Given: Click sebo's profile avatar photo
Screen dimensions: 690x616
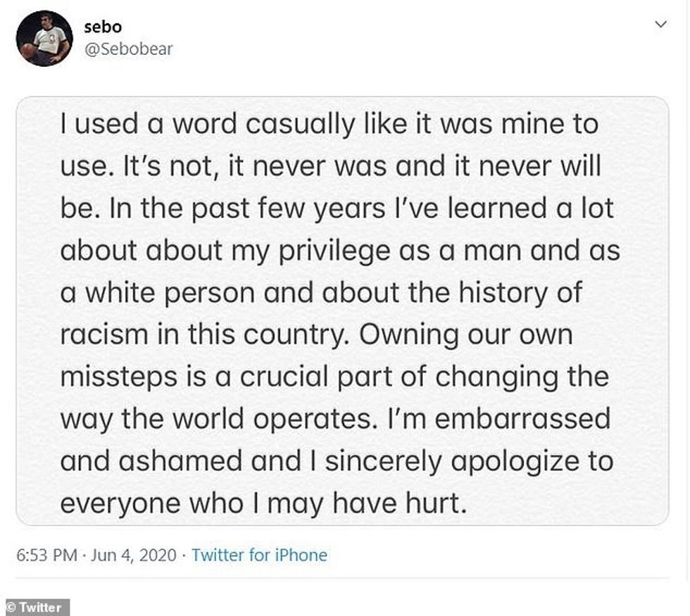Looking at the screenshot, I should click(x=44, y=39).
